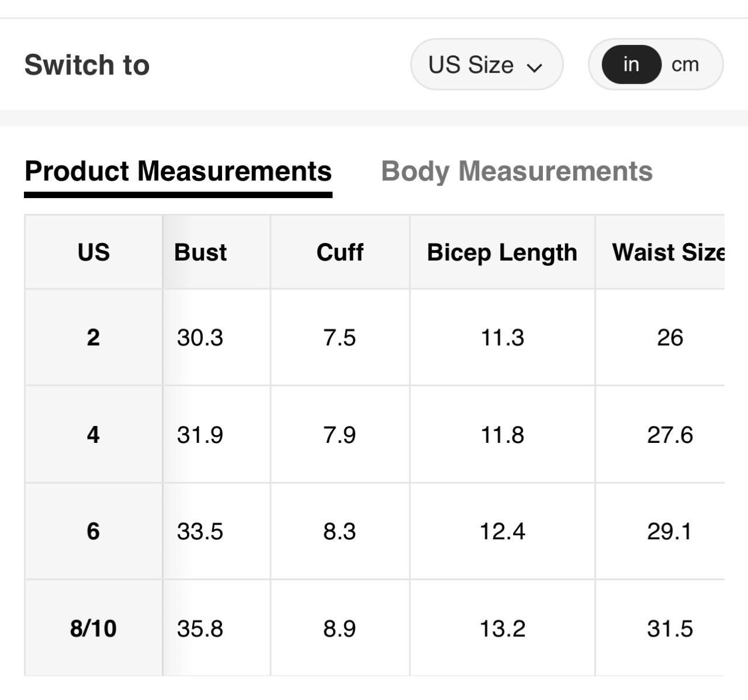Click the 12.4 bicep length value
The image size is (748, 700).
click(502, 531)
